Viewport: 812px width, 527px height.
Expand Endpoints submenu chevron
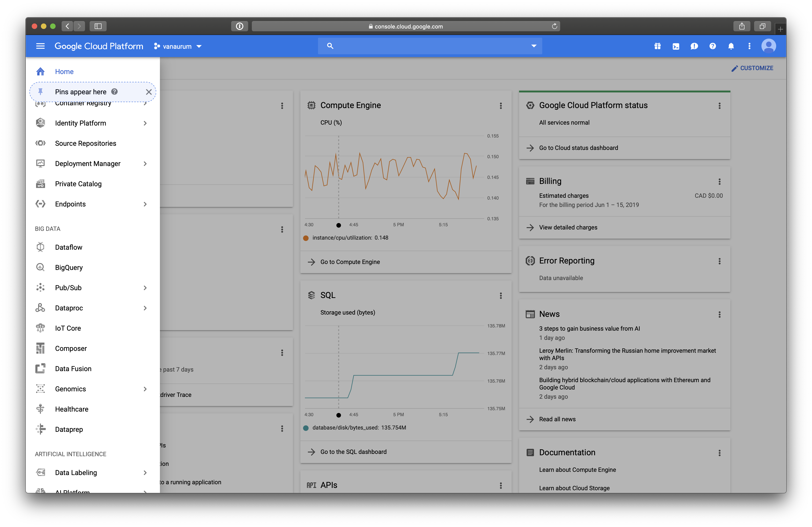coord(145,204)
